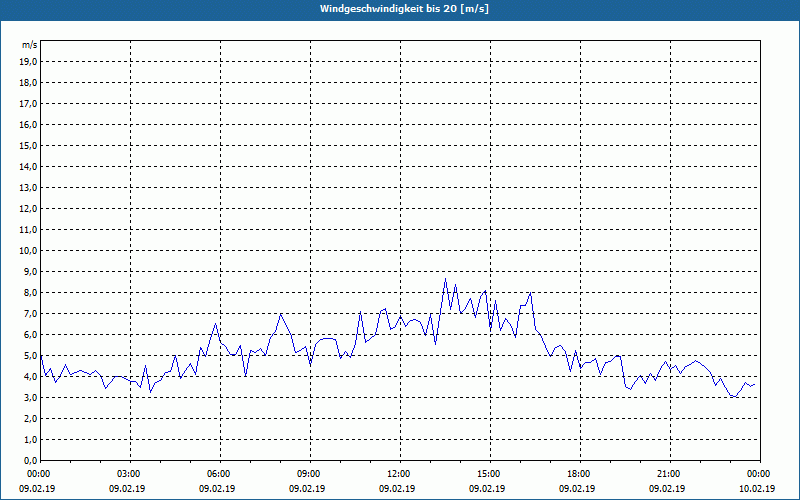Click the highest peak of the blue wind line
This screenshot has width=800, height=500.
445,279
